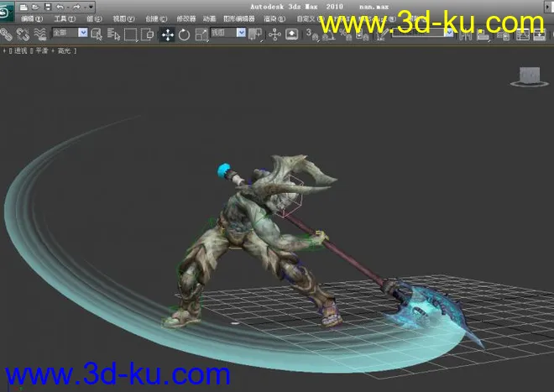Viewport: 554px width, 392px height.
Task: Open Edit Named Selection Sets icon
Action: click(381, 34)
